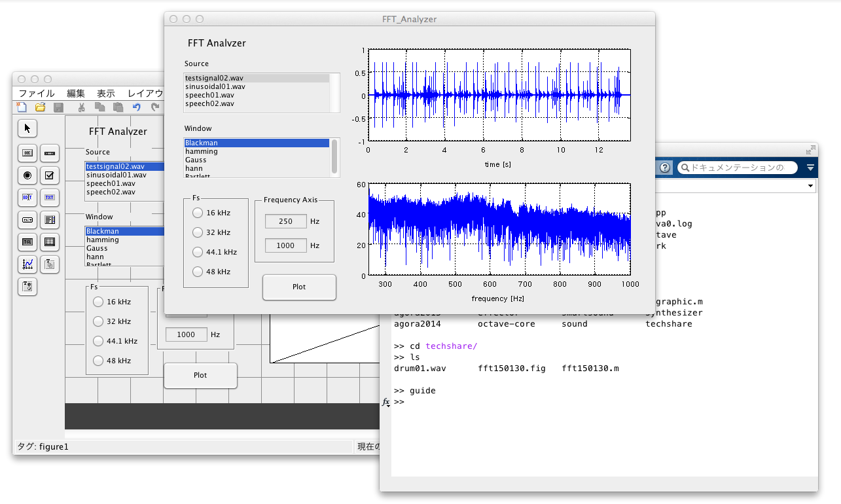Select Blackman in FFT_Analyzer Window list
Image resolution: width=841 pixels, height=504 pixels.
click(x=257, y=143)
